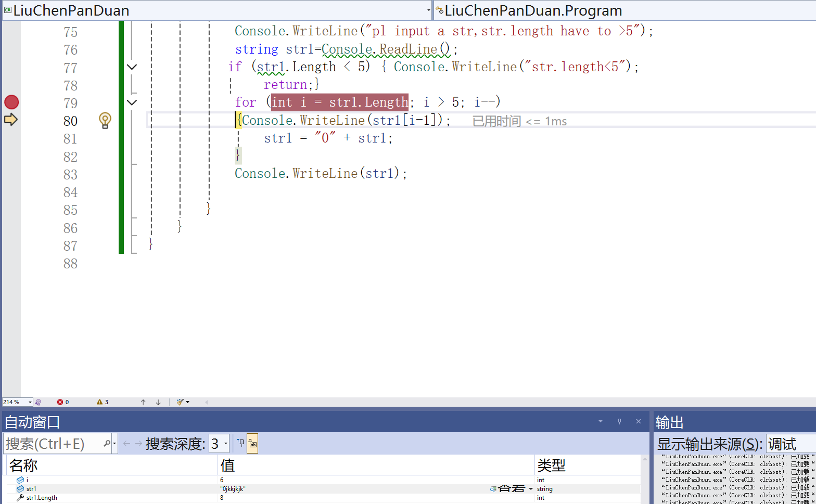Image resolution: width=816 pixels, height=504 pixels.
Task: Collapse the if block on line 77
Action: pos(132,67)
